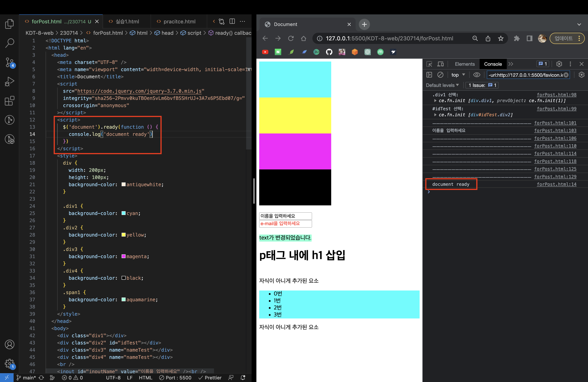Open the Default levels dropdown
Image resolution: width=588 pixels, height=382 pixels.
[442, 85]
